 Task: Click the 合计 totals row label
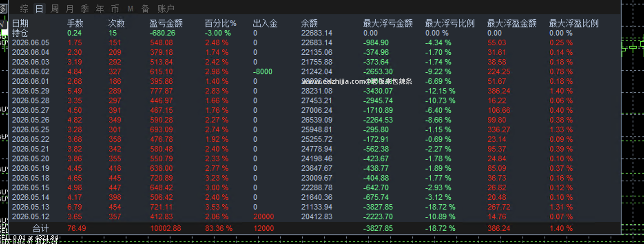pos(41,228)
